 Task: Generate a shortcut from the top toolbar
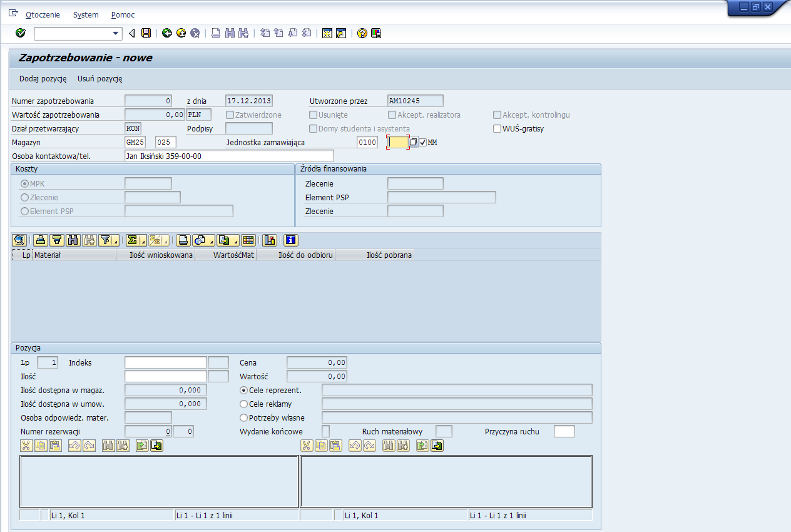[341, 33]
